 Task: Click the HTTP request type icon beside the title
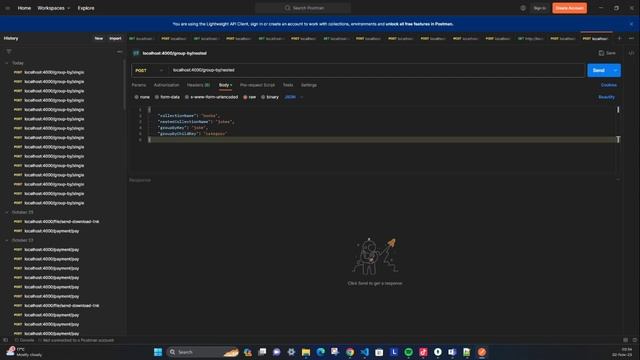tap(136, 53)
